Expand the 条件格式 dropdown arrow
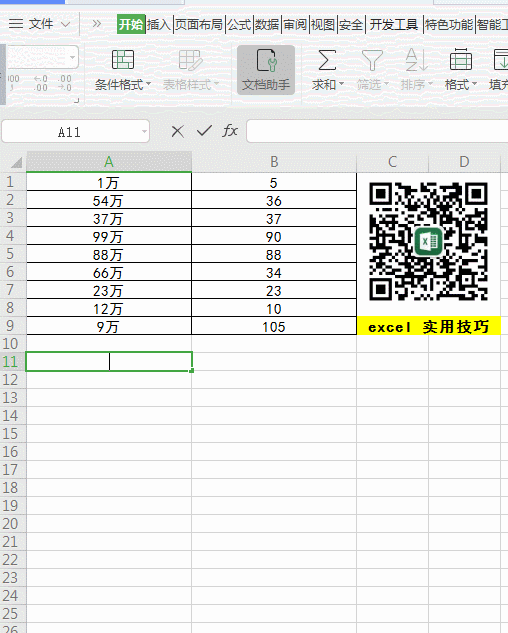Image resolution: width=508 pixels, height=633 pixels. point(148,84)
